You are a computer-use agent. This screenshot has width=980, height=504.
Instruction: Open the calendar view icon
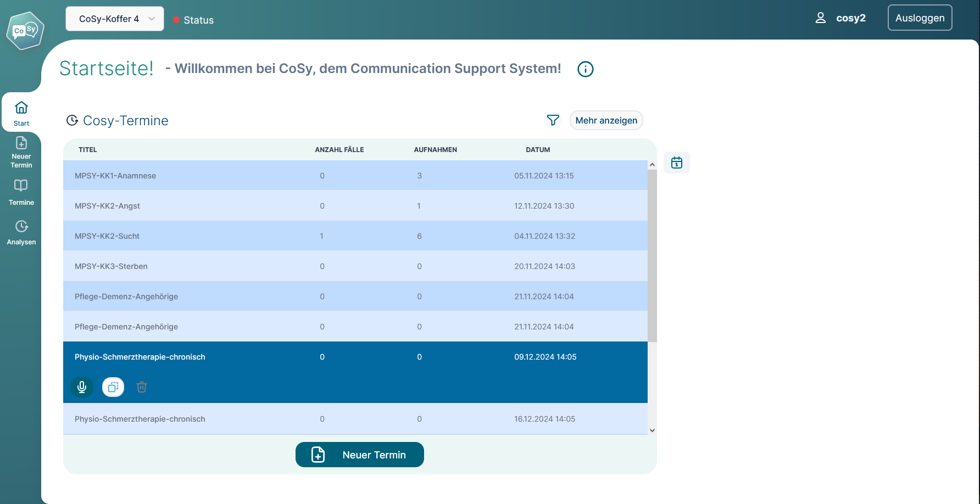pyautogui.click(x=676, y=163)
